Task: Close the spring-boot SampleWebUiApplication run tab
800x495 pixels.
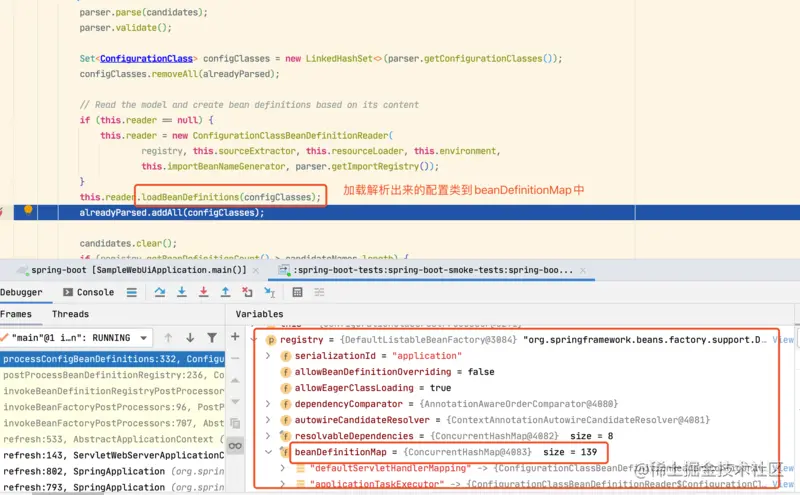Action: [x=256, y=270]
